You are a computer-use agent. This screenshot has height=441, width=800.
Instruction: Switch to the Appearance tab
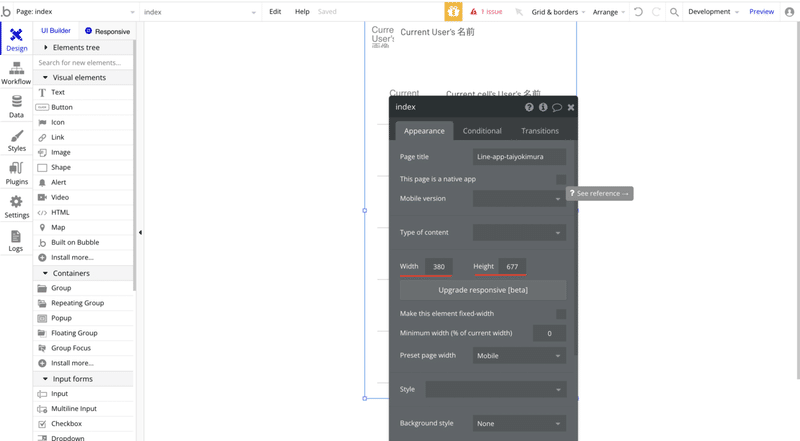[x=424, y=131]
